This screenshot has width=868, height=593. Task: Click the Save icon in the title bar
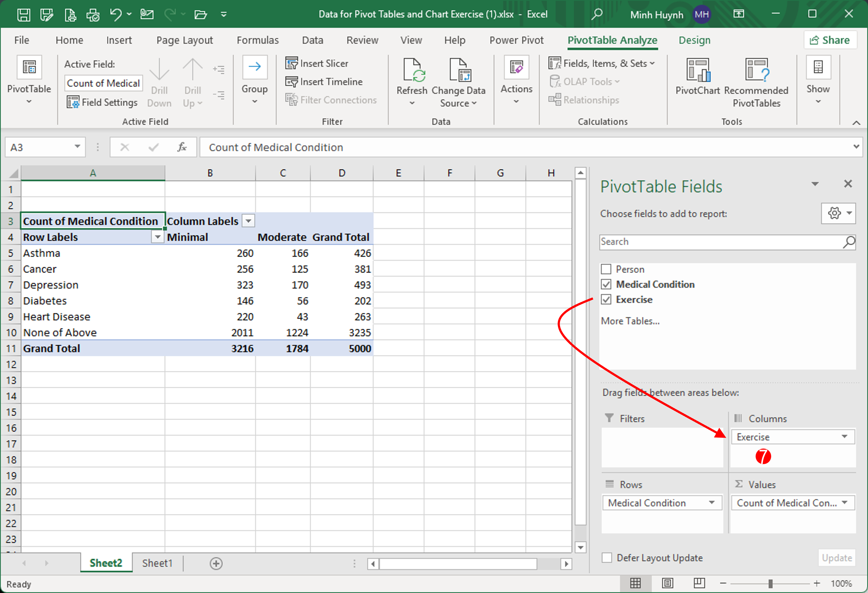(23, 15)
